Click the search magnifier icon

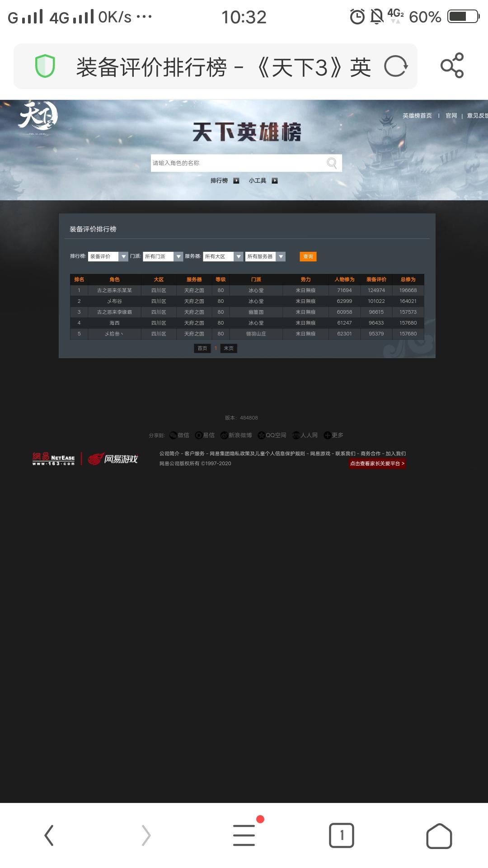[x=332, y=163]
